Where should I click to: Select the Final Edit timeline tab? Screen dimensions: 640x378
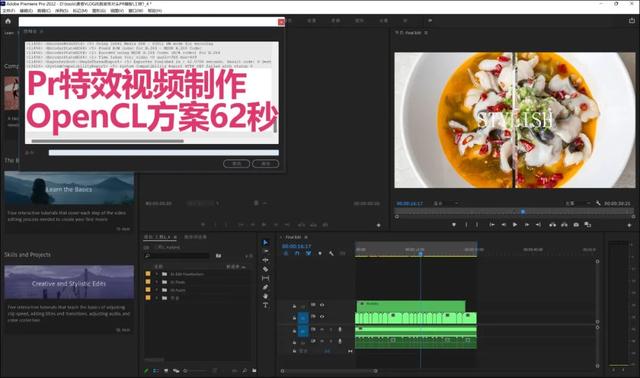pos(293,237)
